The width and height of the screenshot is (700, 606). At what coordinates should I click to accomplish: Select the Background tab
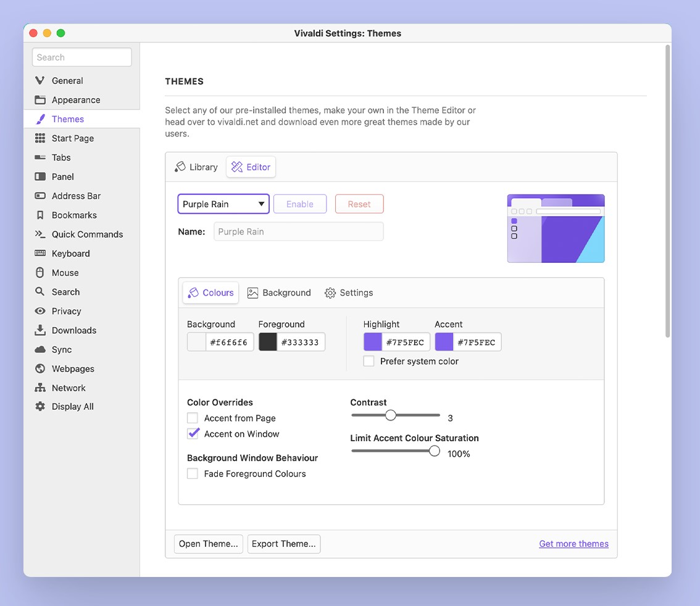(279, 293)
